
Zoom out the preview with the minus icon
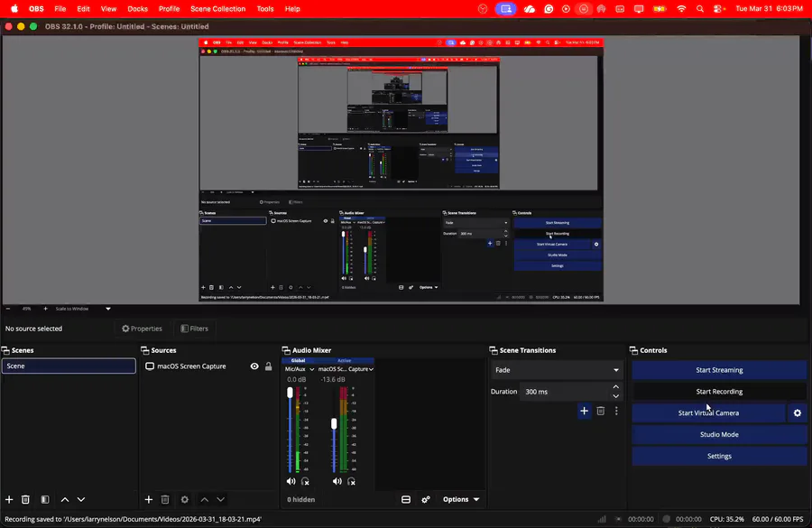point(8,309)
